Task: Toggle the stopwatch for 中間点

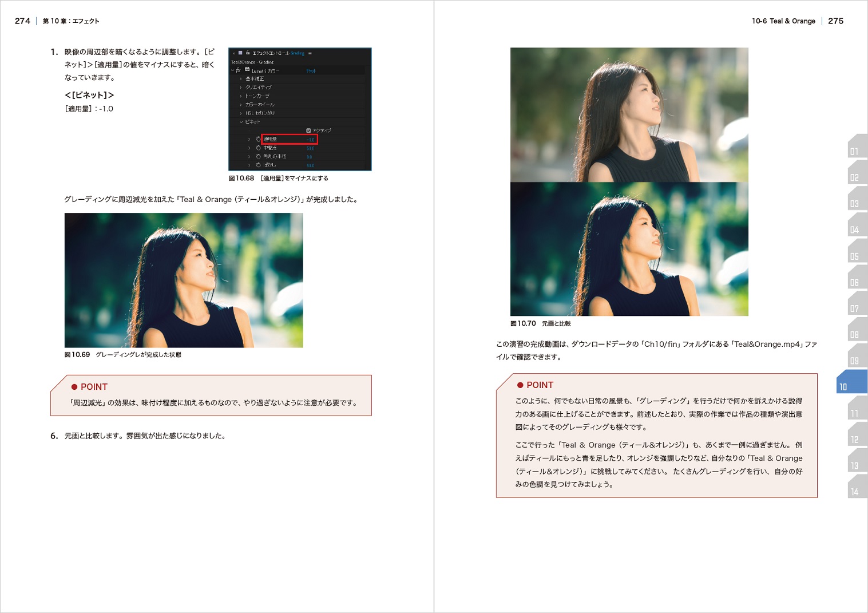Action: (258, 148)
